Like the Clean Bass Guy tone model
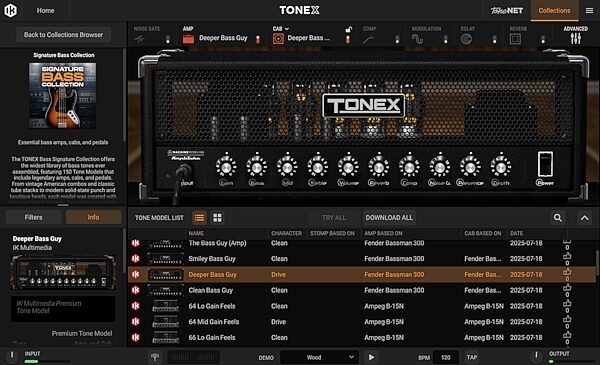 (567, 288)
